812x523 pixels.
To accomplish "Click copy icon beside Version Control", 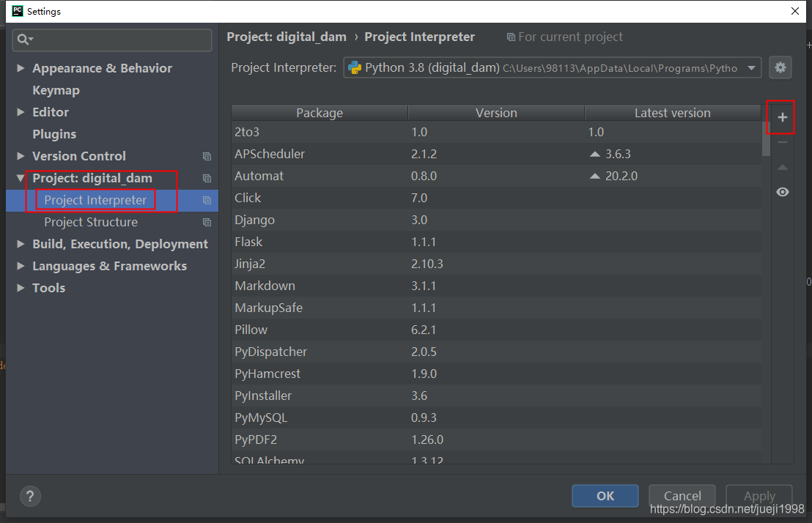I will (207, 156).
